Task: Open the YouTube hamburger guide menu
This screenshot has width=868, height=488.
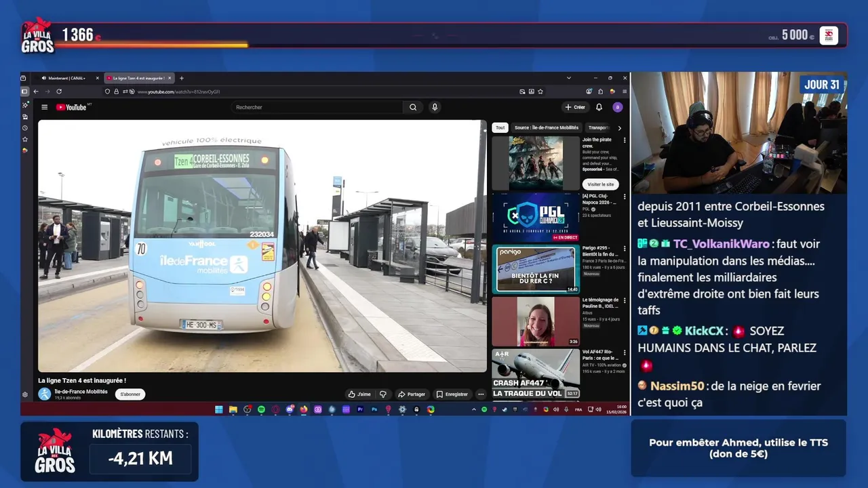Action: (x=45, y=107)
